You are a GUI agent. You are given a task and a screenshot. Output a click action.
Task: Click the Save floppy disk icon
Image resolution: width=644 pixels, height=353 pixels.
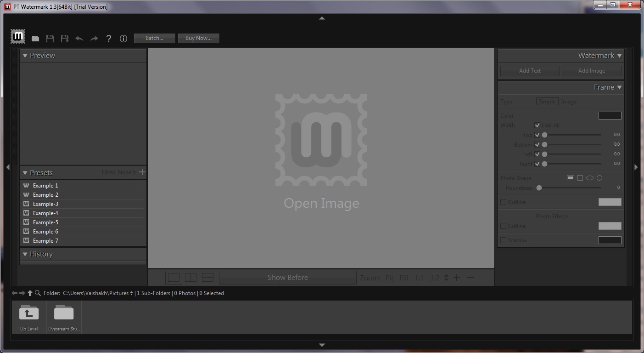pos(50,39)
